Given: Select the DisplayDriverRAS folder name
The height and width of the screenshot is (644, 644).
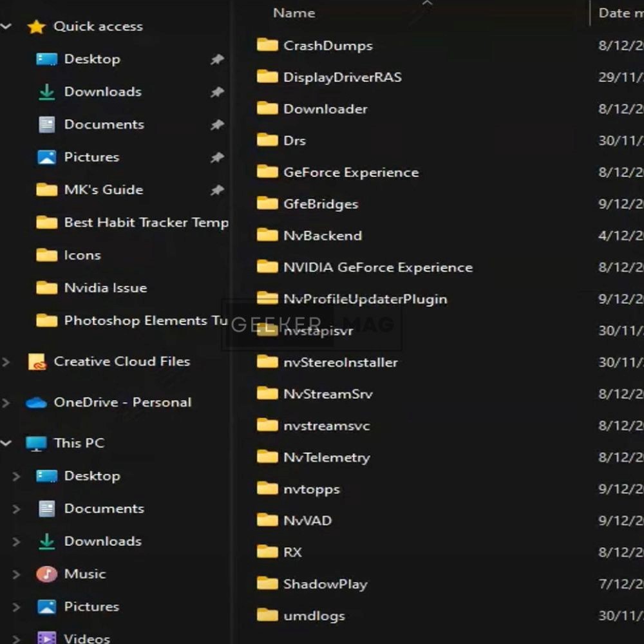Looking at the screenshot, I should [x=343, y=77].
